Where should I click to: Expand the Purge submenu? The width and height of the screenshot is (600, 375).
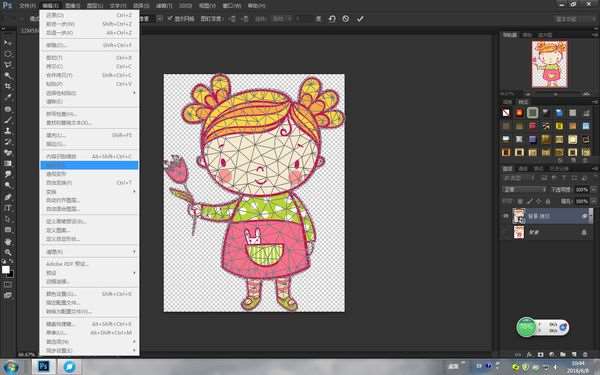click(x=89, y=252)
